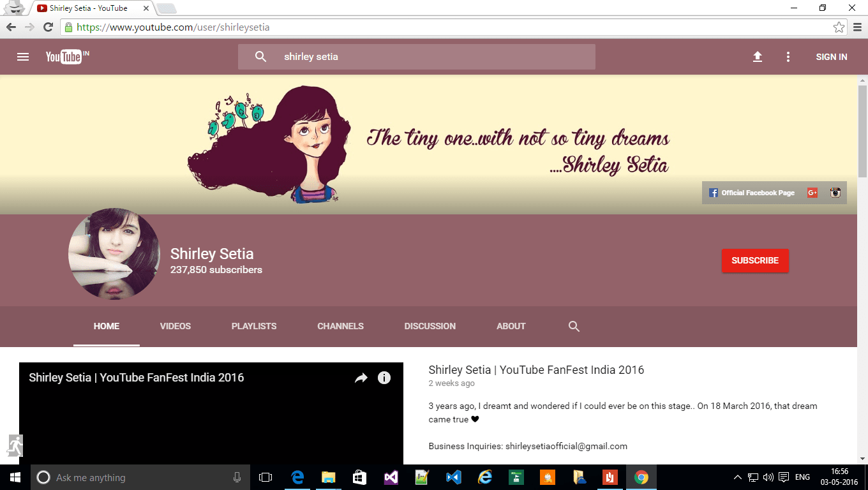The width and height of the screenshot is (868, 490).
Task: Open the Chrome hamburger menu
Action: click(857, 27)
